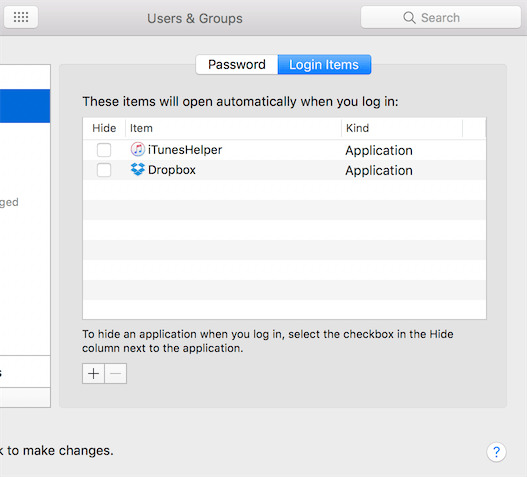Select the highlighted user in sidebar

click(x=25, y=106)
